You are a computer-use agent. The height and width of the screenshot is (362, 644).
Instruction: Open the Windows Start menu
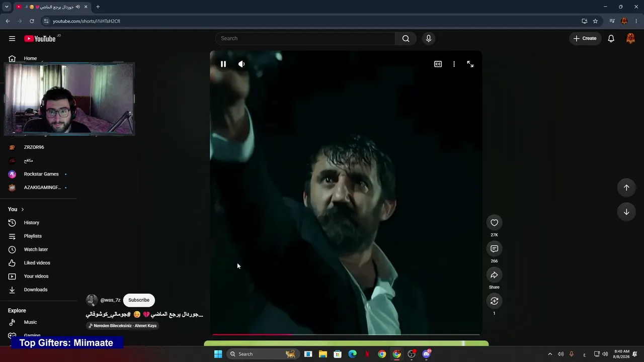coord(218,354)
